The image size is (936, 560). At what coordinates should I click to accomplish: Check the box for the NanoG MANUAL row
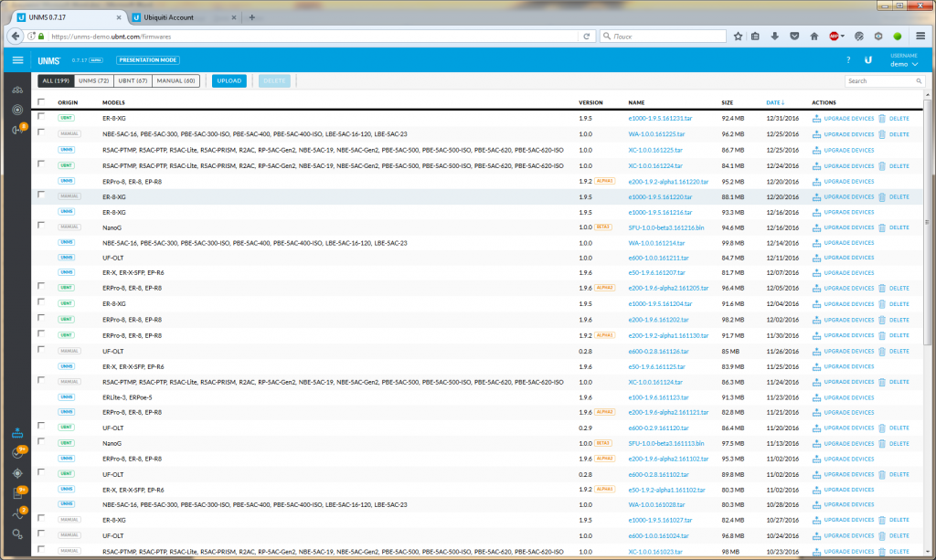click(x=41, y=225)
